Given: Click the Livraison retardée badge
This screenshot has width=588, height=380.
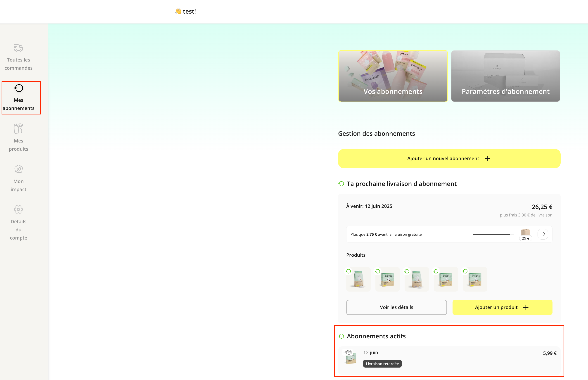Looking at the screenshot, I should pos(382,363).
